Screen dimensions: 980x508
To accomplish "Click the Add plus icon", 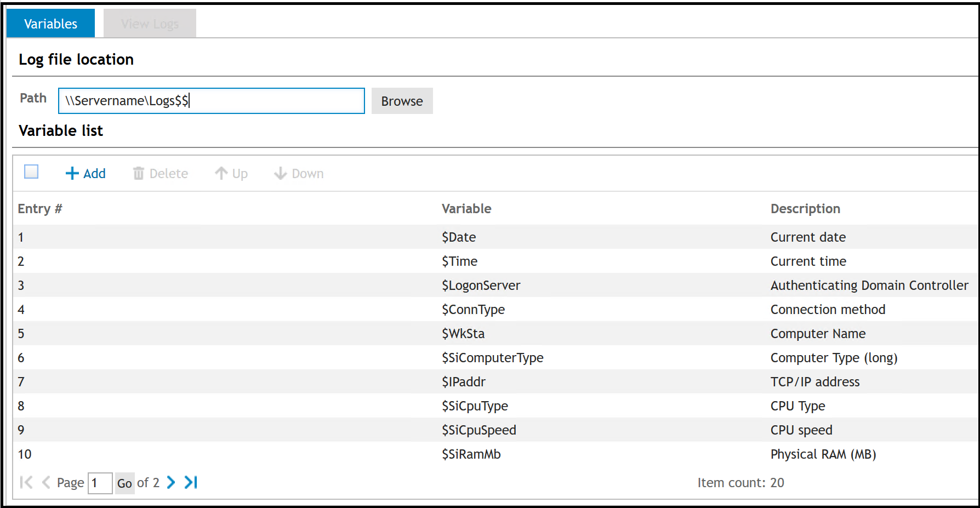I will tap(72, 174).
